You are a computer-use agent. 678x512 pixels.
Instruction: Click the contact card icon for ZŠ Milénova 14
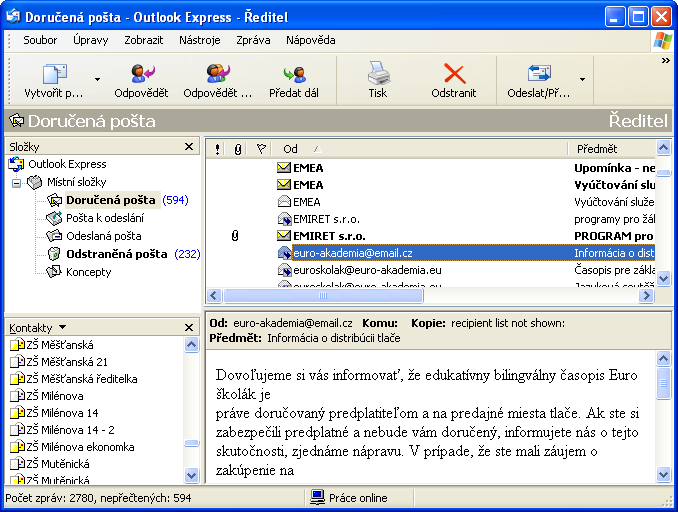pyautogui.click(x=17, y=413)
